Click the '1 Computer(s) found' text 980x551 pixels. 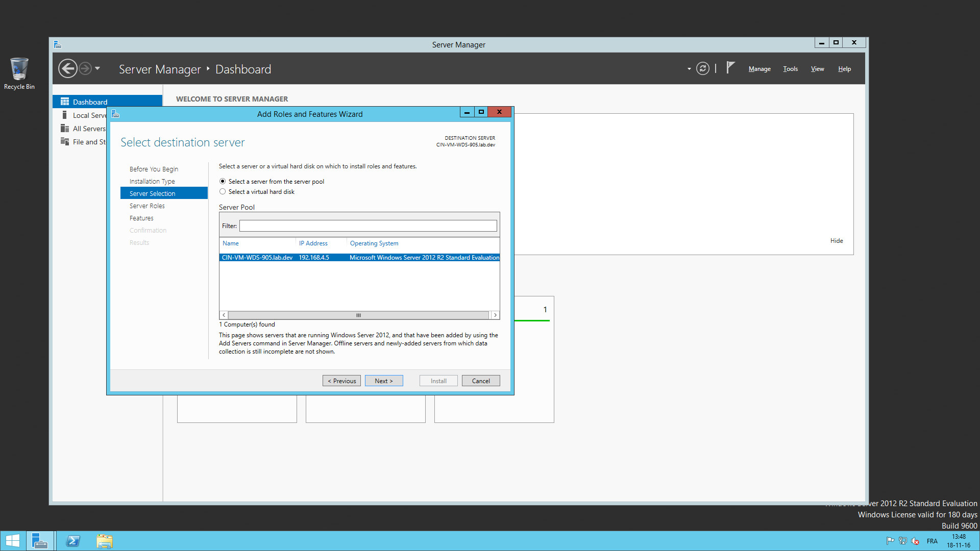pyautogui.click(x=247, y=324)
